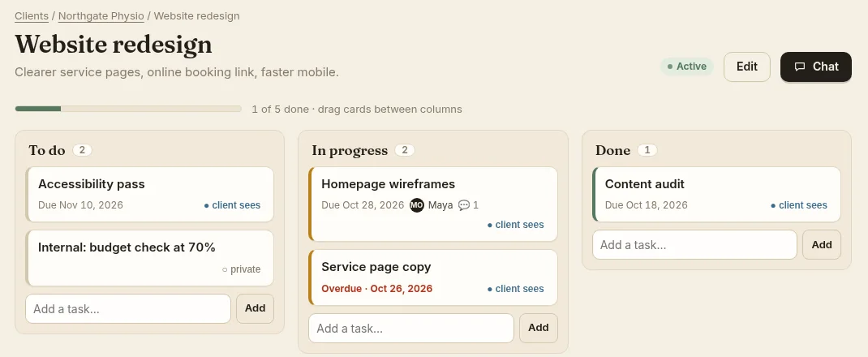Click the Website redesign page heading
Viewport: 868px width, 357px height.
pyautogui.click(x=114, y=45)
